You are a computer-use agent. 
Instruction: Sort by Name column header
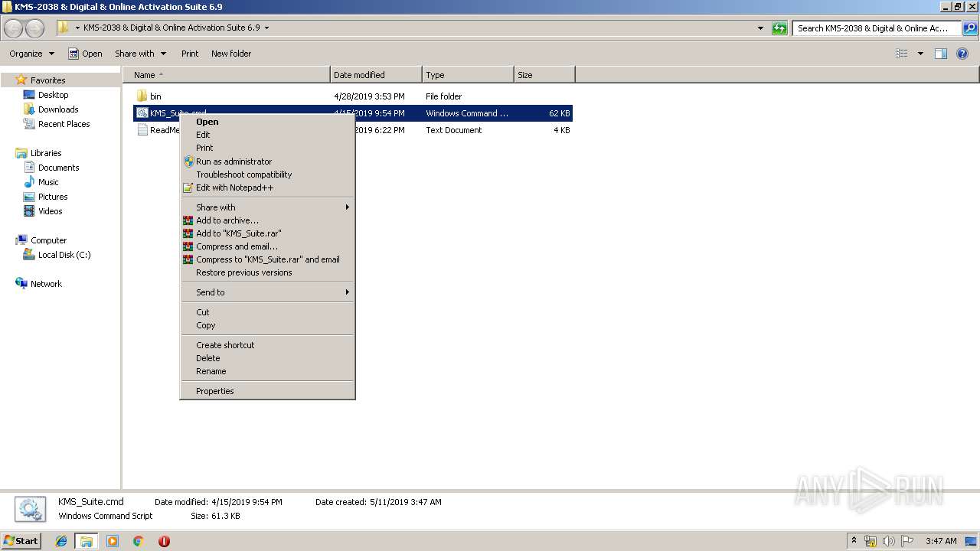(227, 75)
